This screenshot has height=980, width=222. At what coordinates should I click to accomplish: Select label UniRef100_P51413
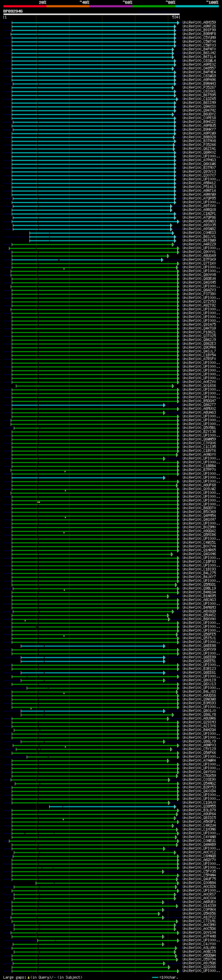click(199, 187)
